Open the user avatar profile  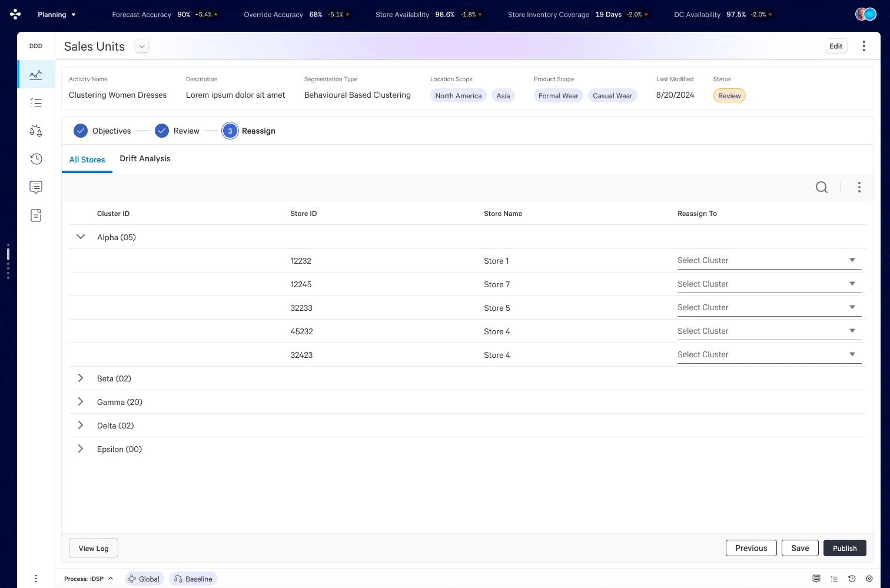coord(866,14)
